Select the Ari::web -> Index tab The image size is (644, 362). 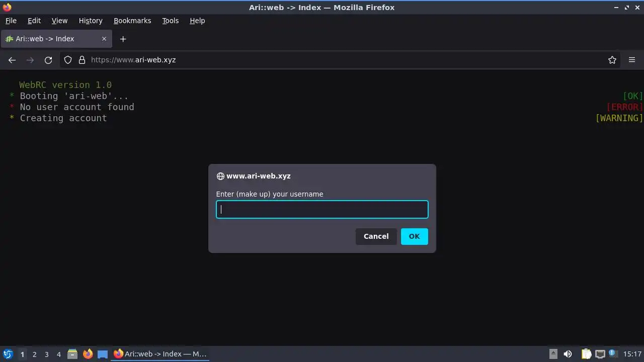(56, 39)
